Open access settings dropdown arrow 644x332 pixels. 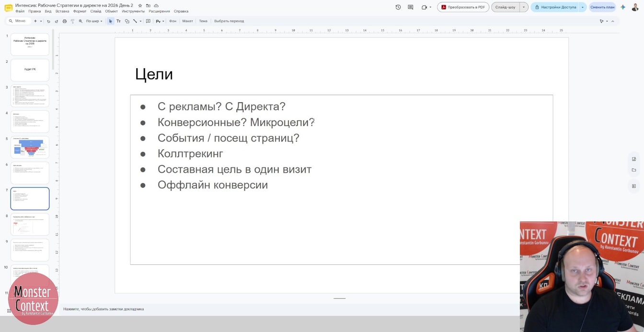pyautogui.click(x=583, y=7)
